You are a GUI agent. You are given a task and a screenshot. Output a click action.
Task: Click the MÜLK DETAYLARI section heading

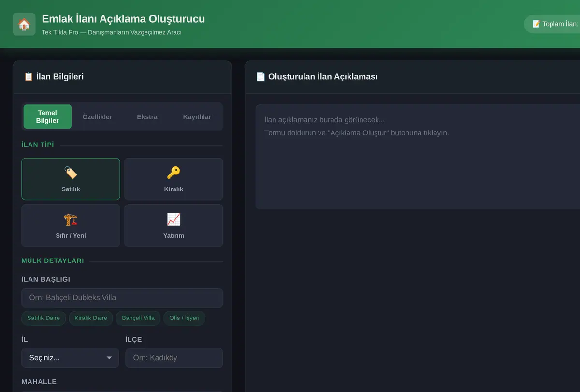(53, 261)
